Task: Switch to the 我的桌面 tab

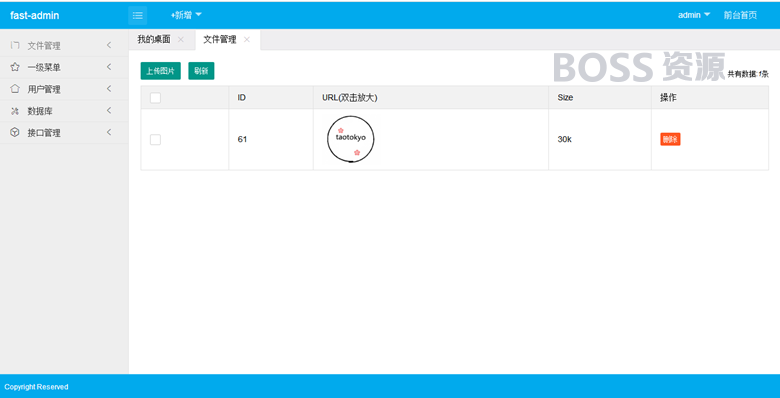Action: [x=154, y=40]
